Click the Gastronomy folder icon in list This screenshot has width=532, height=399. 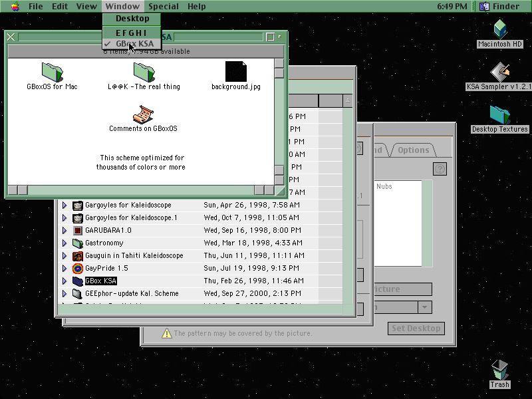(78, 243)
